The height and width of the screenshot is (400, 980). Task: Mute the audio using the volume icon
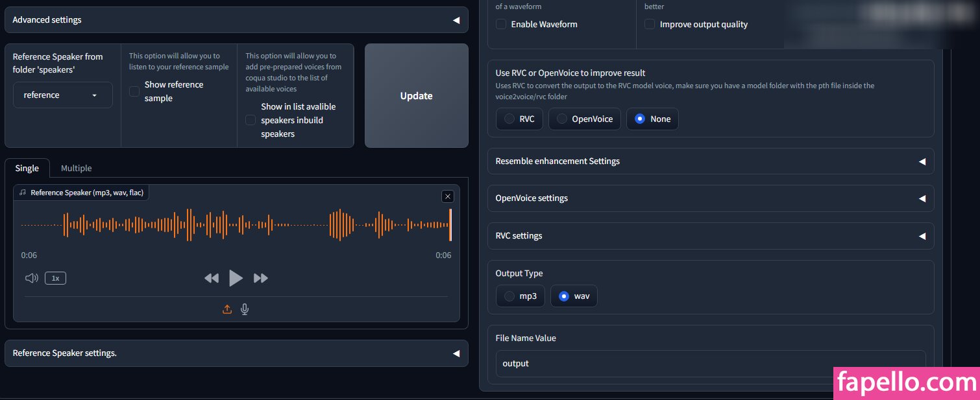[31, 278]
